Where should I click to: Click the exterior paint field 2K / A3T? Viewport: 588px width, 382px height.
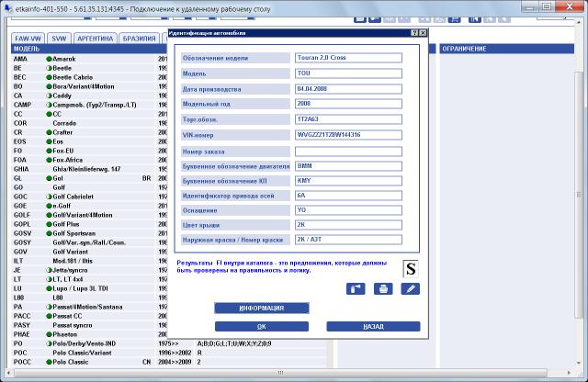pos(348,240)
